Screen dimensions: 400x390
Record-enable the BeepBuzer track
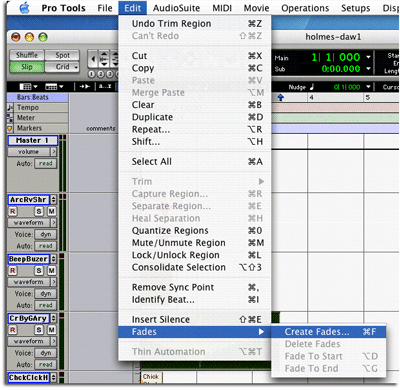(13, 271)
